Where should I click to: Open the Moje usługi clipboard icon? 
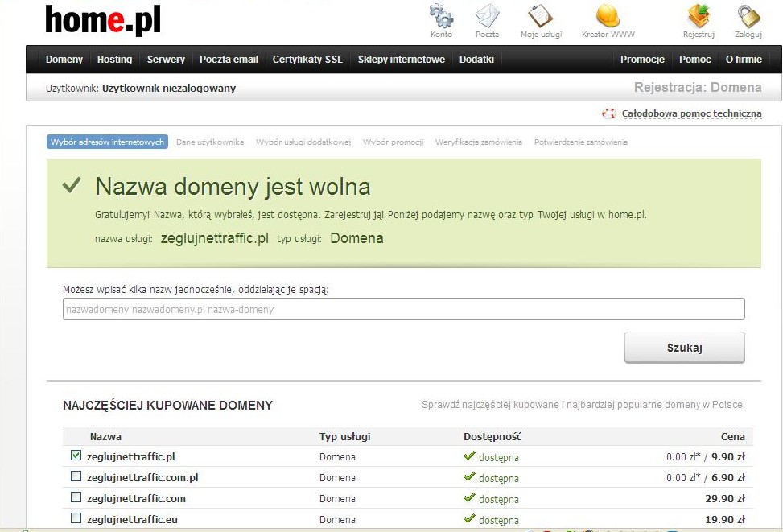tap(541, 16)
